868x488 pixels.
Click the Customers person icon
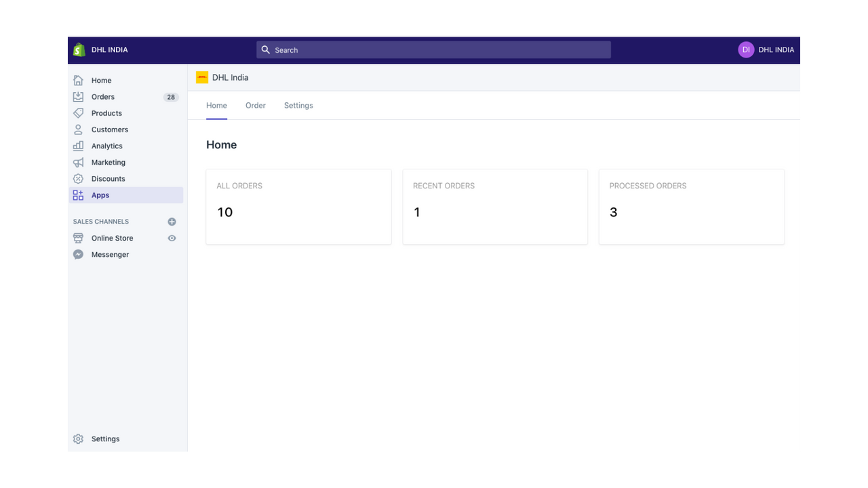coord(78,129)
